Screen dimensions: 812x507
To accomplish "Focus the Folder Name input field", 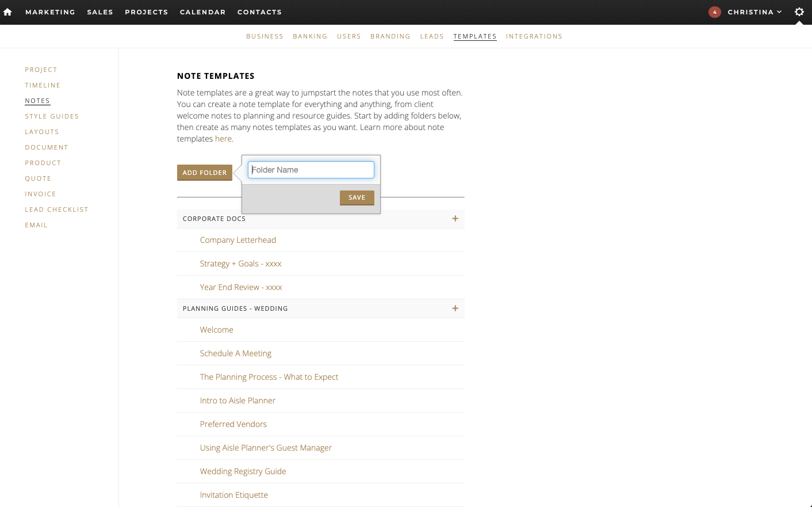I will click(311, 170).
